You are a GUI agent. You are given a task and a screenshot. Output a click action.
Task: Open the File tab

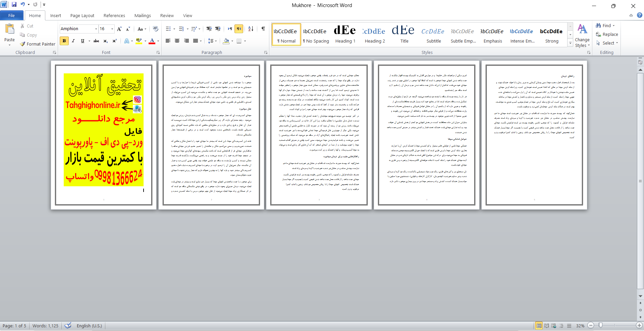(12, 15)
